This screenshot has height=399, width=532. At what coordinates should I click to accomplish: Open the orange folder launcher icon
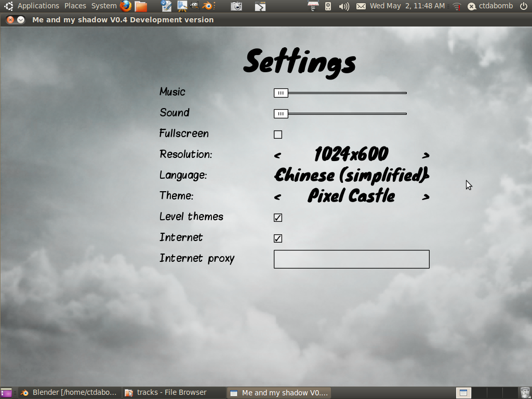click(141, 6)
